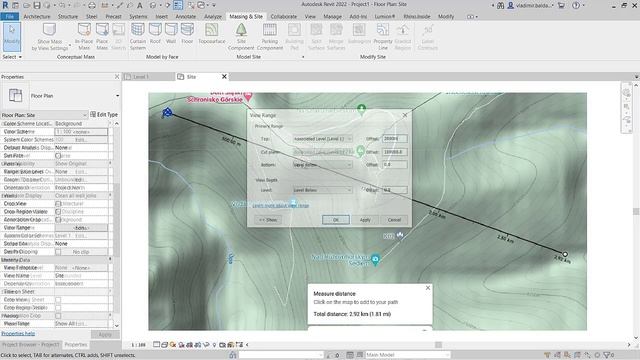640x360 pixels.
Task: Click the user account sign-in icon
Action: coord(510,5)
